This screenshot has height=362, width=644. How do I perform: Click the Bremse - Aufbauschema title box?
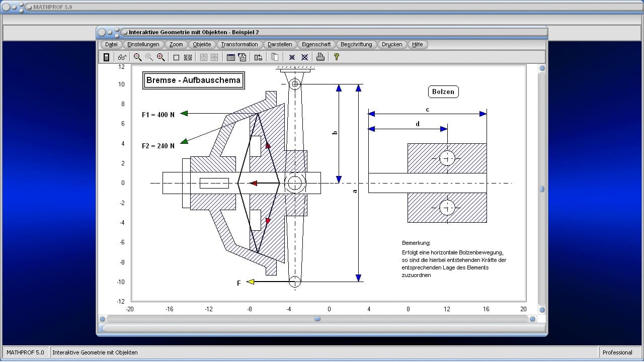(x=194, y=80)
